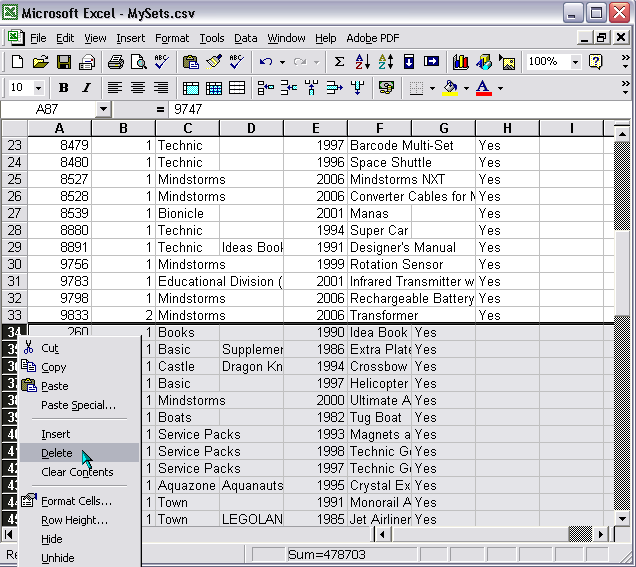Click the Undo arrow icon
Screen dimensions: 636x567
pyautogui.click(x=266, y=62)
